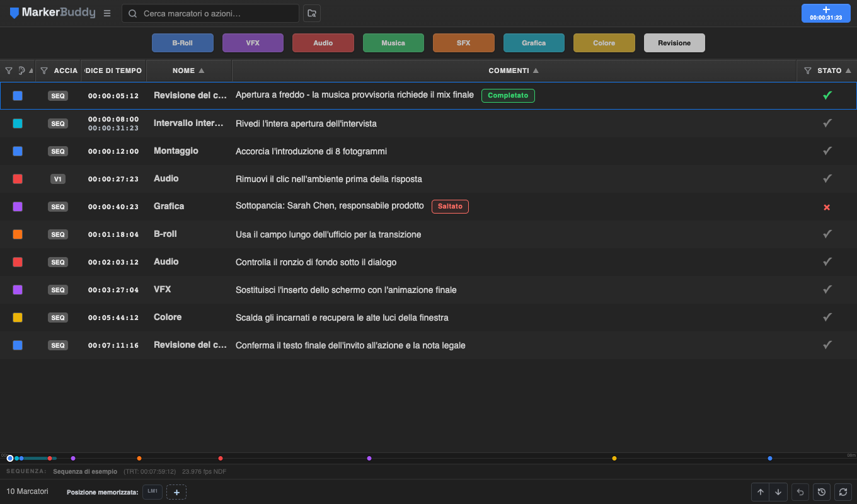
Task: Mark the Montaggio row as done
Action: pos(827,151)
